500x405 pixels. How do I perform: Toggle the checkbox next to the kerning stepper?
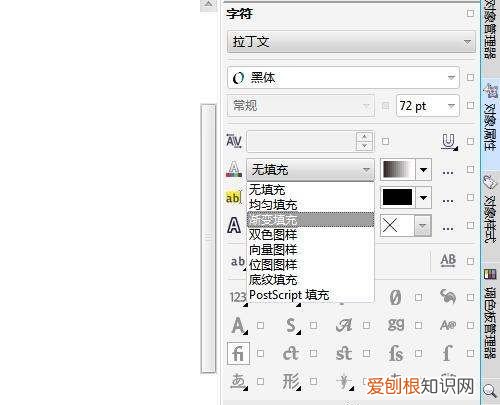pos(386,141)
